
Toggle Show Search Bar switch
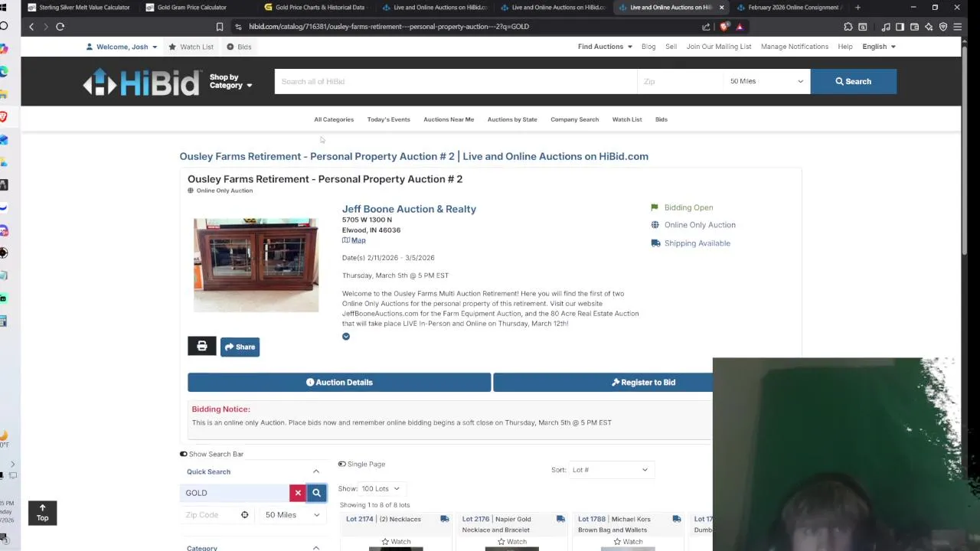pos(184,454)
